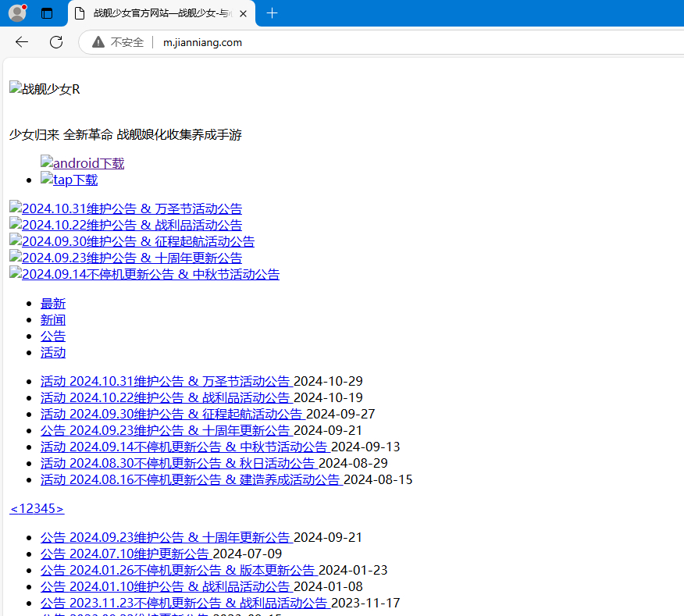Click the m.jianniang.com address bar

202,42
